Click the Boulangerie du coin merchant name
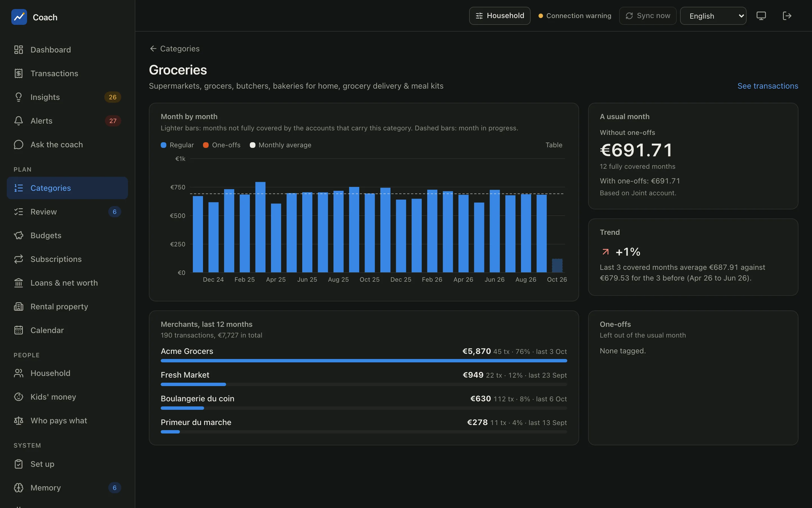 tap(197, 398)
